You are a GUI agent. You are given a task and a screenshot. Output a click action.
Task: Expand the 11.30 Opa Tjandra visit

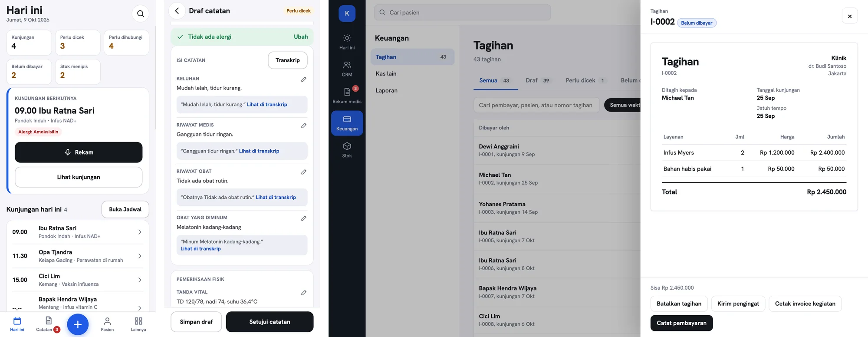pyautogui.click(x=78, y=256)
